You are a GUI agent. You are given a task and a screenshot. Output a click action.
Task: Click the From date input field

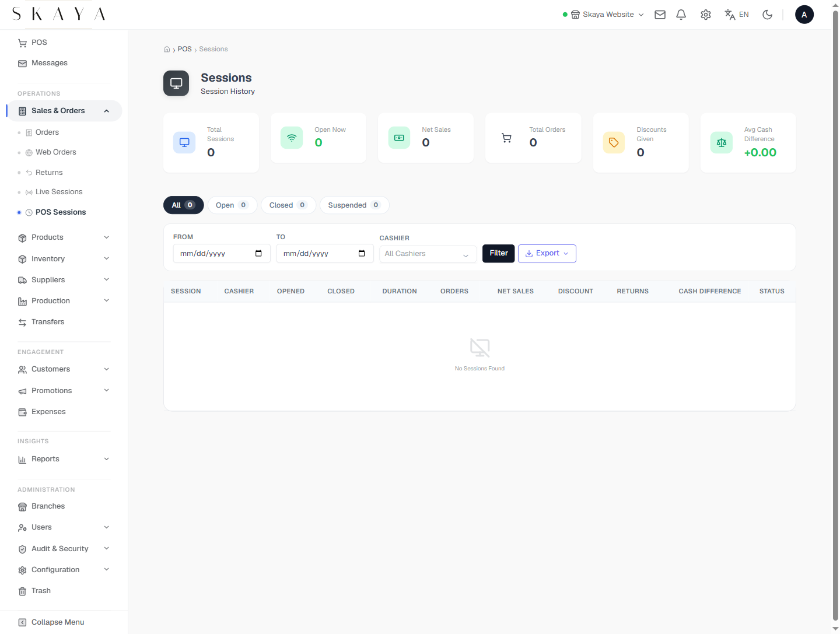tap(222, 253)
